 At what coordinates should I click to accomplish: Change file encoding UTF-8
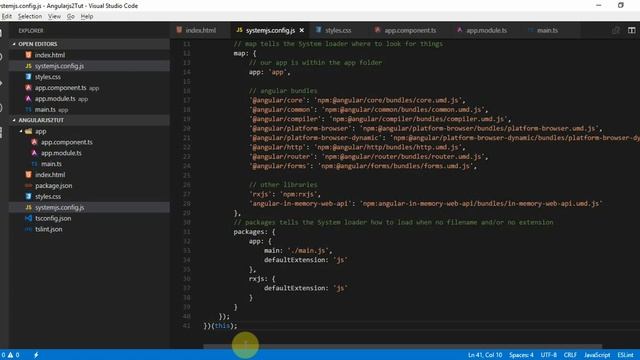point(549,355)
